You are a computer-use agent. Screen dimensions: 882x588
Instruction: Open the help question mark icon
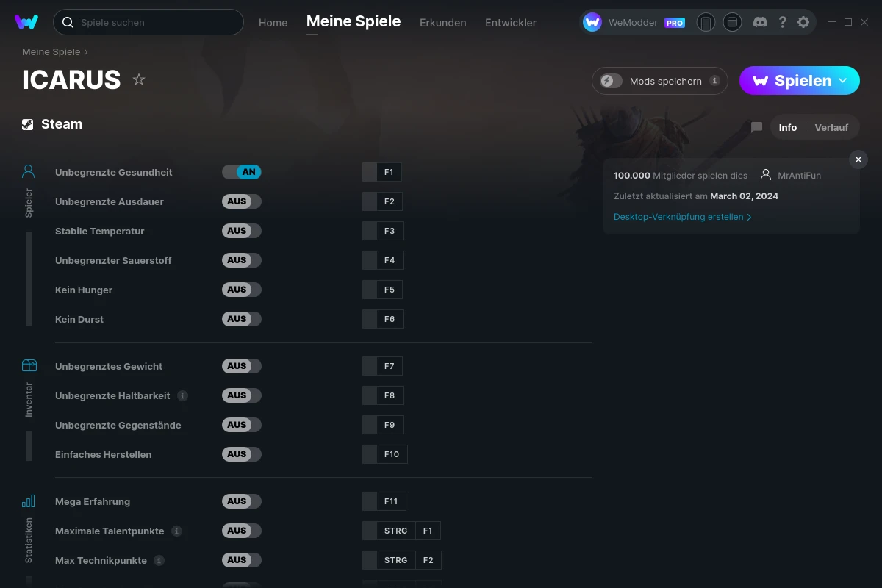pyautogui.click(x=783, y=22)
